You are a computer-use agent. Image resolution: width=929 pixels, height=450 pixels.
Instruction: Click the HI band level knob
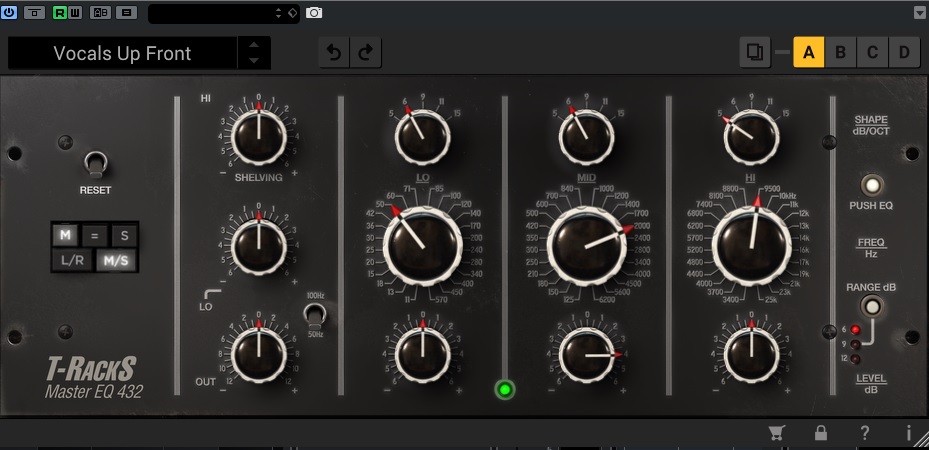click(x=751, y=355)
